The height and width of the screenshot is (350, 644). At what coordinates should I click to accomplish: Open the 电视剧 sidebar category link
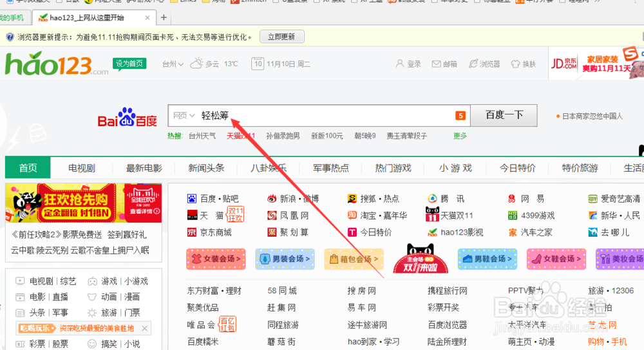click(x=41, y=281)
